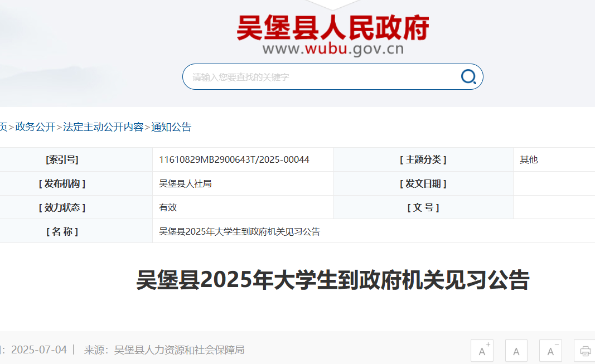The width and height of the screenshot is (595, 364).
Task: Click the 有效 status value
Action: click(168, 208)
